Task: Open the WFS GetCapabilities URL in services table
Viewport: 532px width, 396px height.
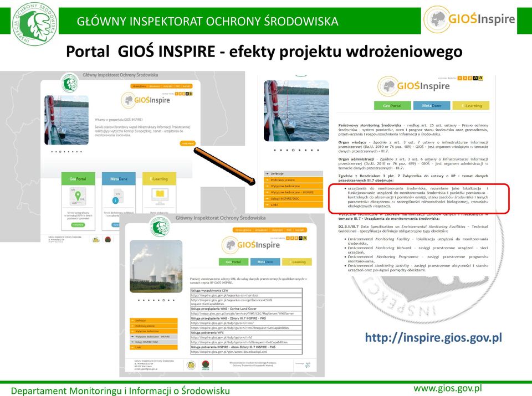Action: pos(239,342)
